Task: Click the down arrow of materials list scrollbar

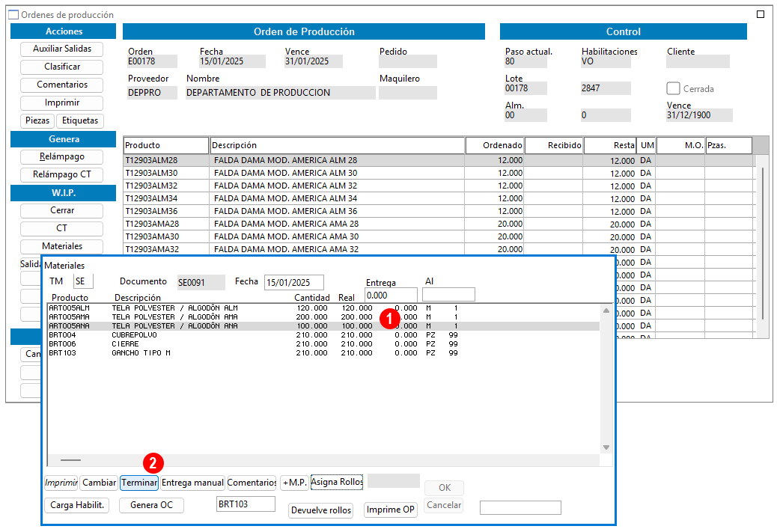Action: click(606, 447)
